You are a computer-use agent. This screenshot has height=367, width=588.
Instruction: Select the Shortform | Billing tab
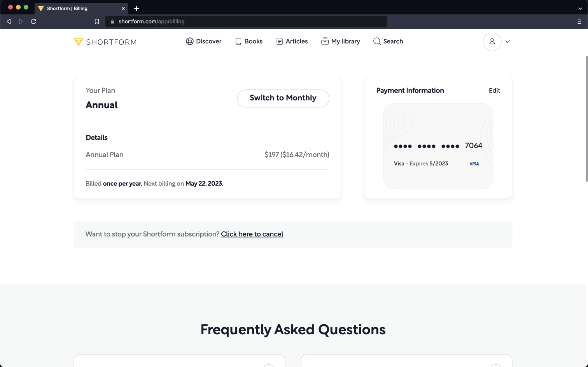point(82,9)
